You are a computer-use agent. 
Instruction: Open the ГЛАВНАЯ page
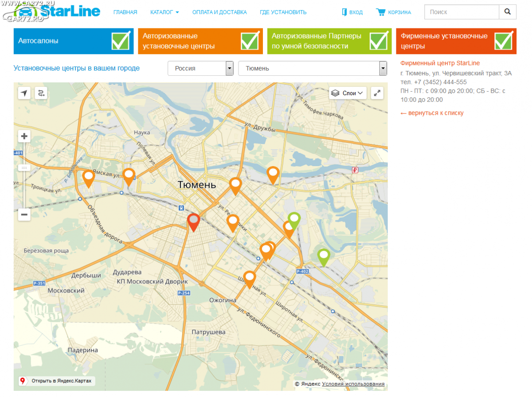(x=125, y=12)
